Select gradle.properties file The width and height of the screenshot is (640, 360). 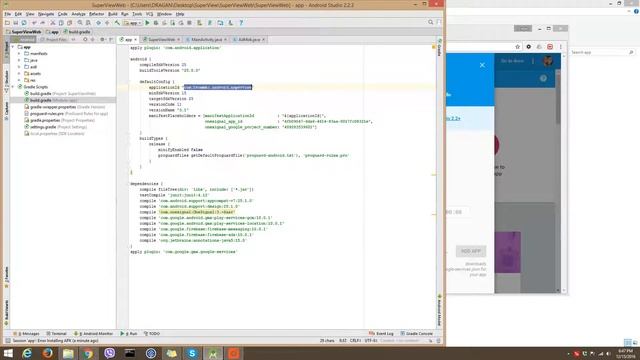[x=60, y=120]
